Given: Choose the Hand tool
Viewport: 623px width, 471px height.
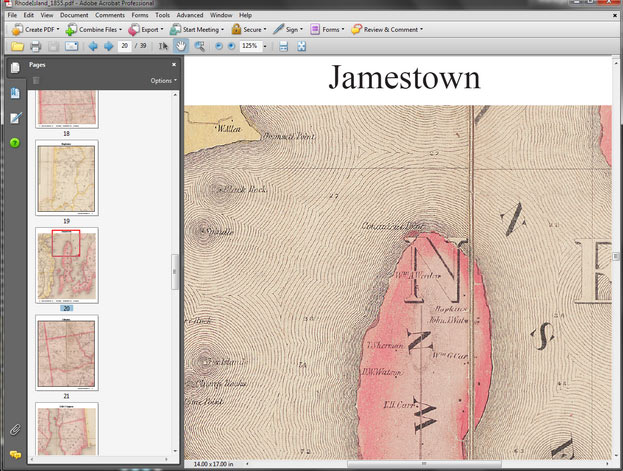Looking at the screenshot, I should pyautogui.click(x=181, y=47).
